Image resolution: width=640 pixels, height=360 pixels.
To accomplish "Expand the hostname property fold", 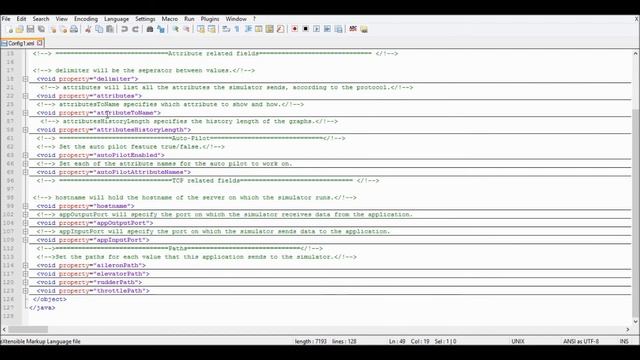I will coord(25,206).
